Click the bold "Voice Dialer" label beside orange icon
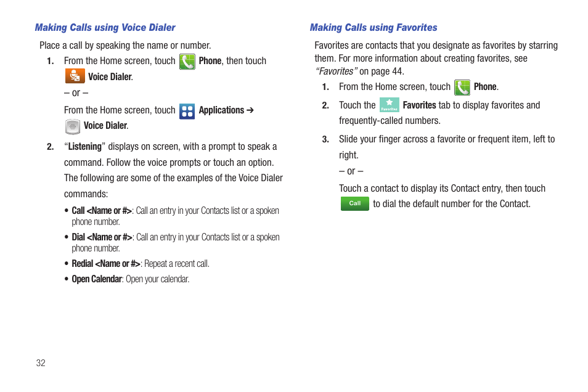This screenshot has width=588, height=392. [x=110, y=77]
